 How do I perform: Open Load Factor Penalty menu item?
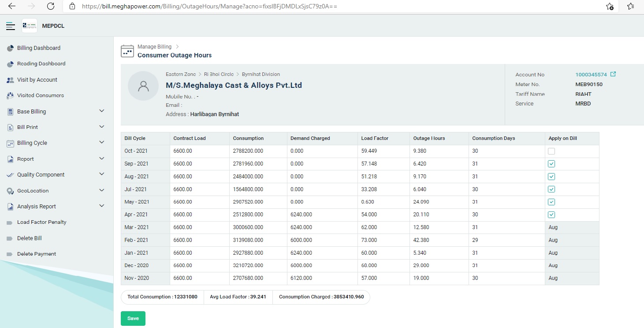point(41,222)
